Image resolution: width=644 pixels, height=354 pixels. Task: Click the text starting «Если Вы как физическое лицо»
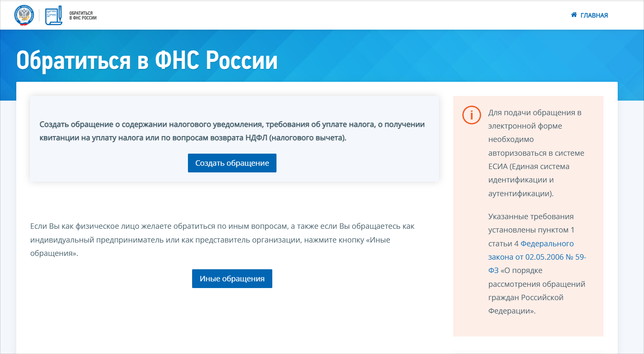(x=222, y=240)
